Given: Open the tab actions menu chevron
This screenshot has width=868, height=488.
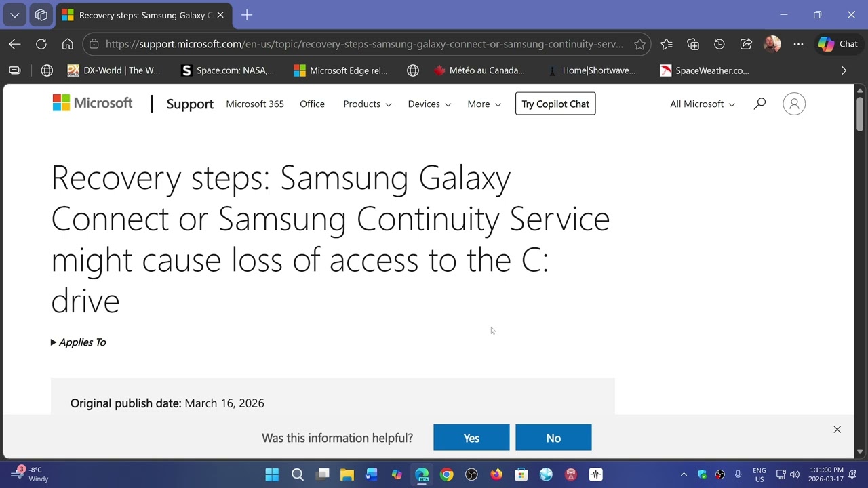Looking at the screenshot, I should (15, 15).
